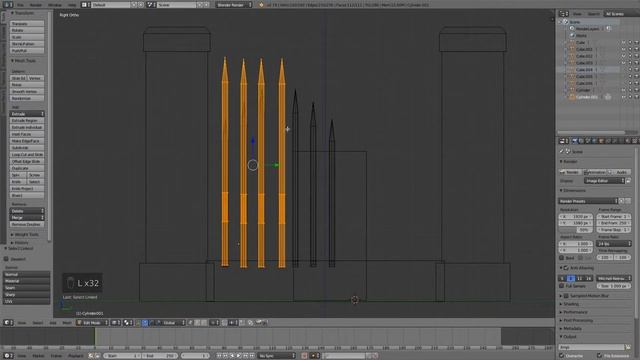Select the Cylinder object in outliner
Viewport: 640px width, 360px height.
[583, 90]
